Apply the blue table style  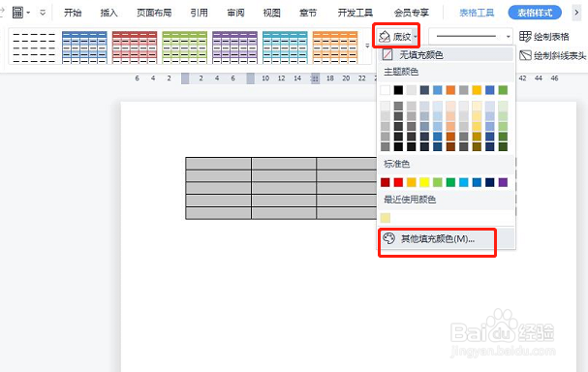[84, 47]
